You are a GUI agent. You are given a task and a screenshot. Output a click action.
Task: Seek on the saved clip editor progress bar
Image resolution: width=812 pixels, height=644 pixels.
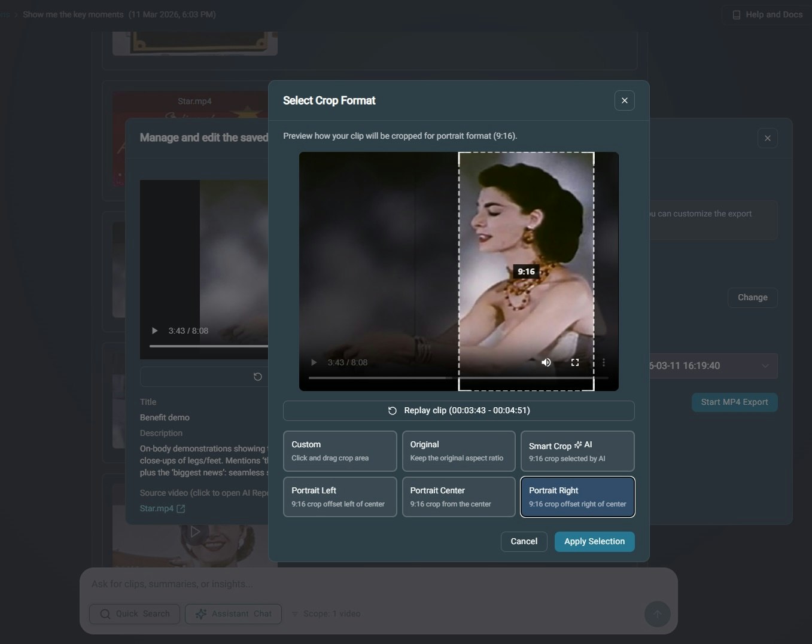[x=208, y=346]
